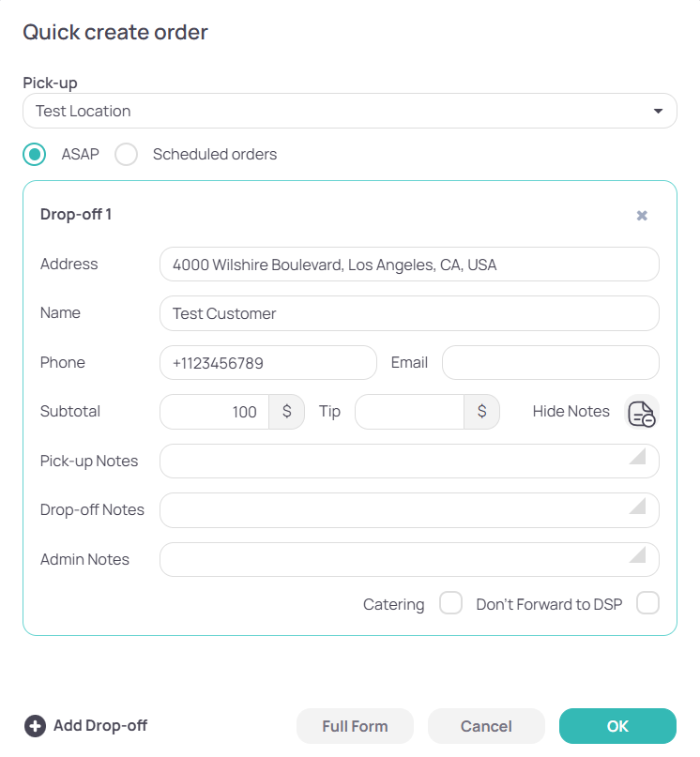Click the Name field containing Test Customer

coord(409,313)
